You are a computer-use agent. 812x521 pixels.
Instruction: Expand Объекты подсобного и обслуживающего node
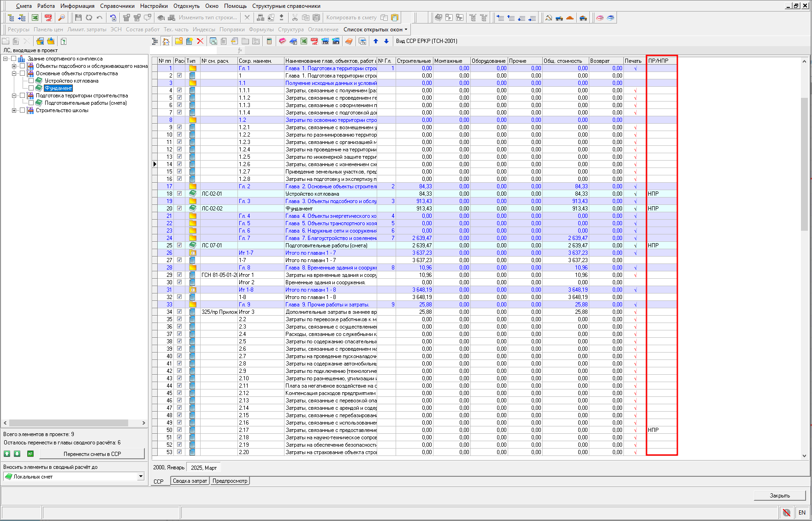pyautogui.click(x=14, y=66)
